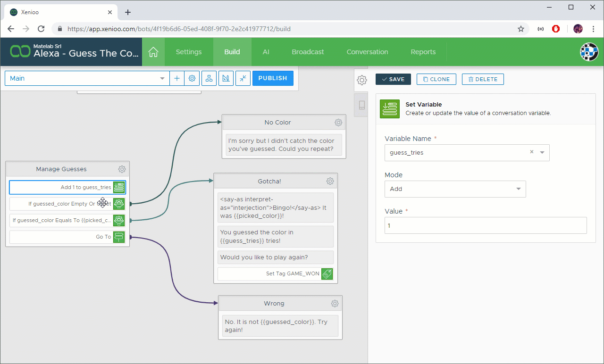Click the I'm sorry but I didn't catch message

coord(284,145)
